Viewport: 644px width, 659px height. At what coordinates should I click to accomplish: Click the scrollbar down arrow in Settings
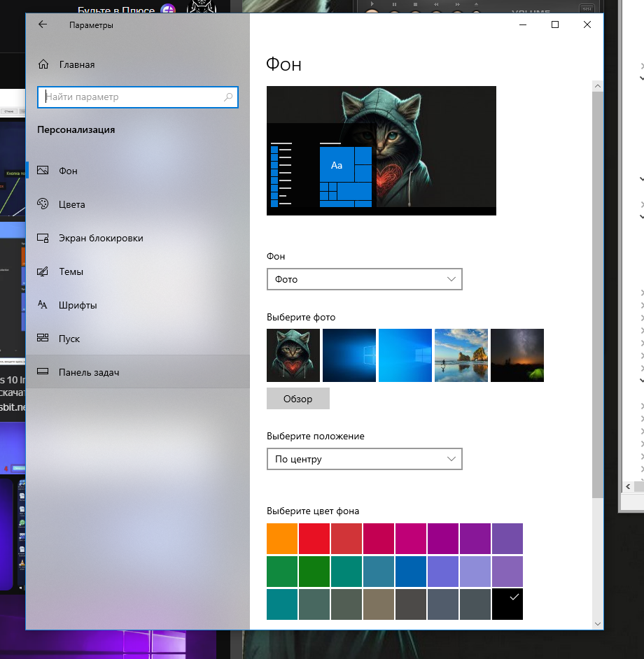(597, 624)
